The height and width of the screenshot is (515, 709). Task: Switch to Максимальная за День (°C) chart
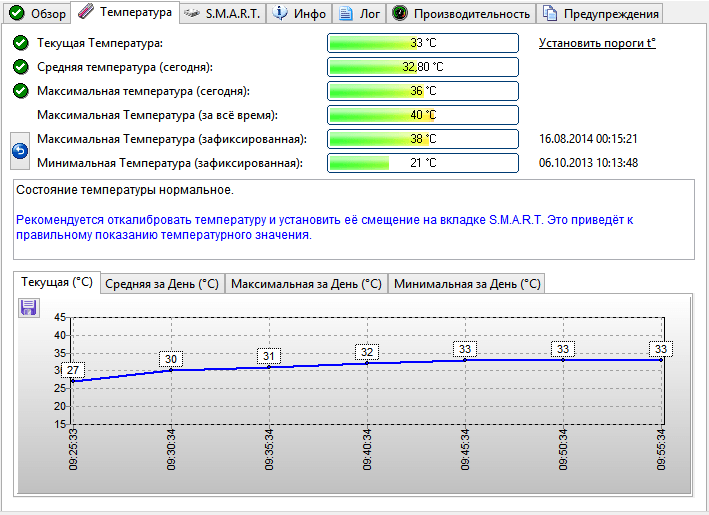tap(306, 284)
